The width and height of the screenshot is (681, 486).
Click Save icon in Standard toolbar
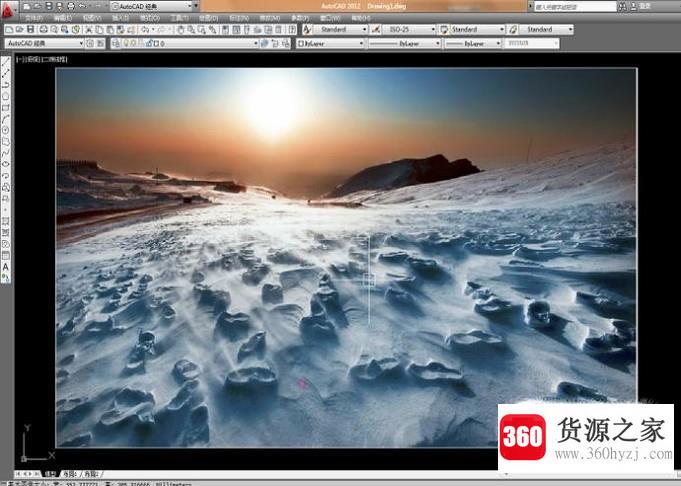point(30,30)
